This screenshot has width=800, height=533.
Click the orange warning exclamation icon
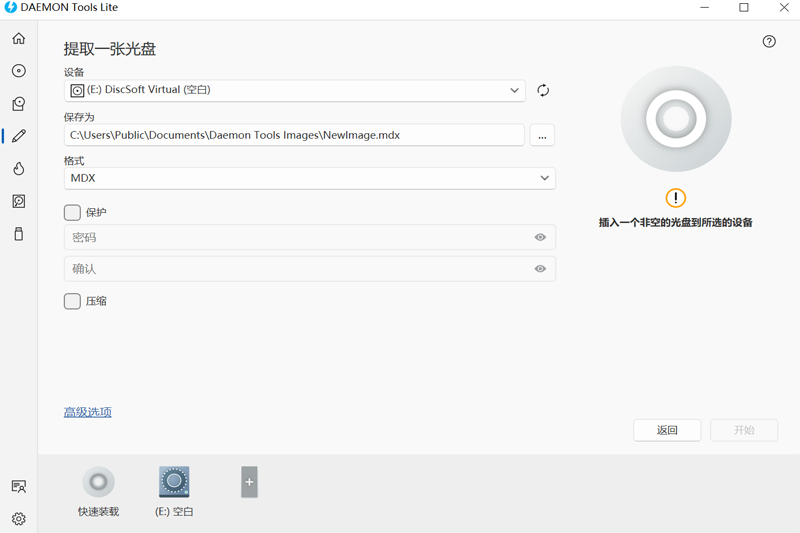coord(676,198)
